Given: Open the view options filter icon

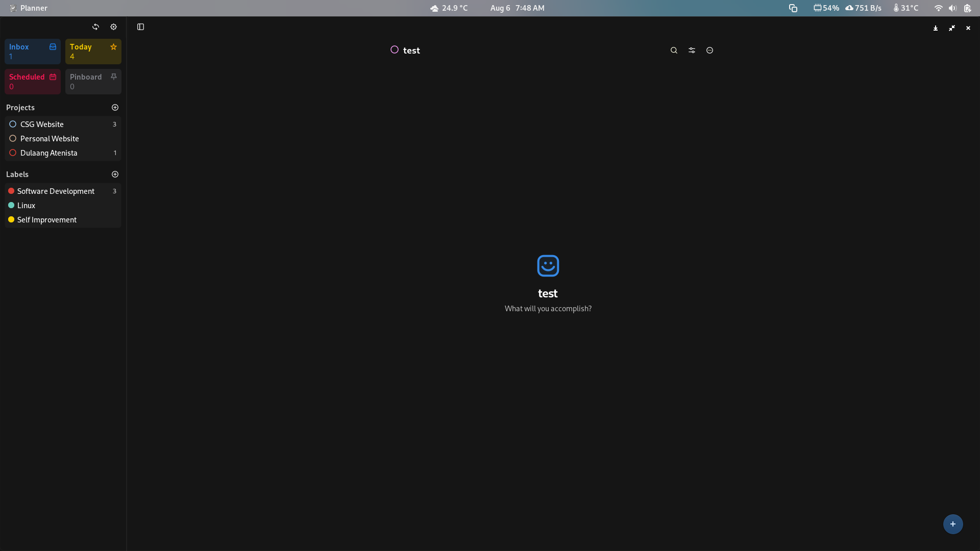Looking at the screenshot, I should (692, 50).
